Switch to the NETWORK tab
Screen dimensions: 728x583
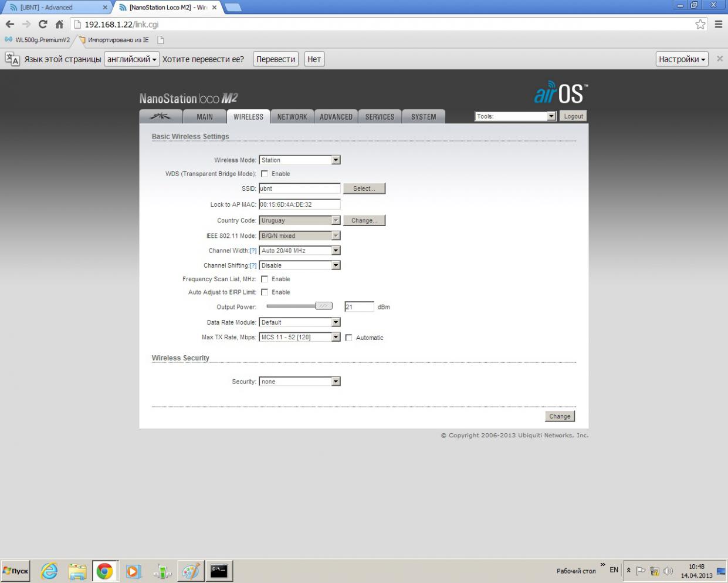click(x=292, y=116)
